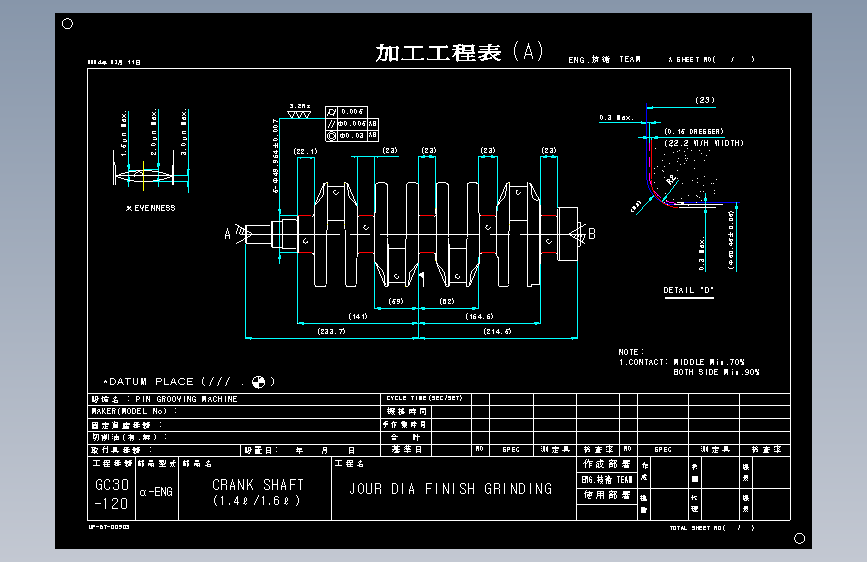Select the (233.7) overall dimension
This screenshot has height=562, width=867.
[331, 331]
